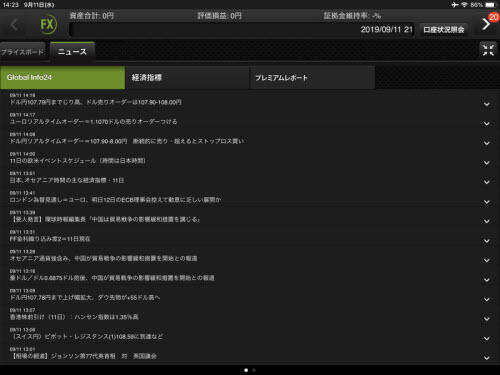The height and width of the screenshot is (375, 500).
Task: Expand 香港株前引け ハンセン指数 news chevron
Action: pyautogui.click(x=487, y=319)
